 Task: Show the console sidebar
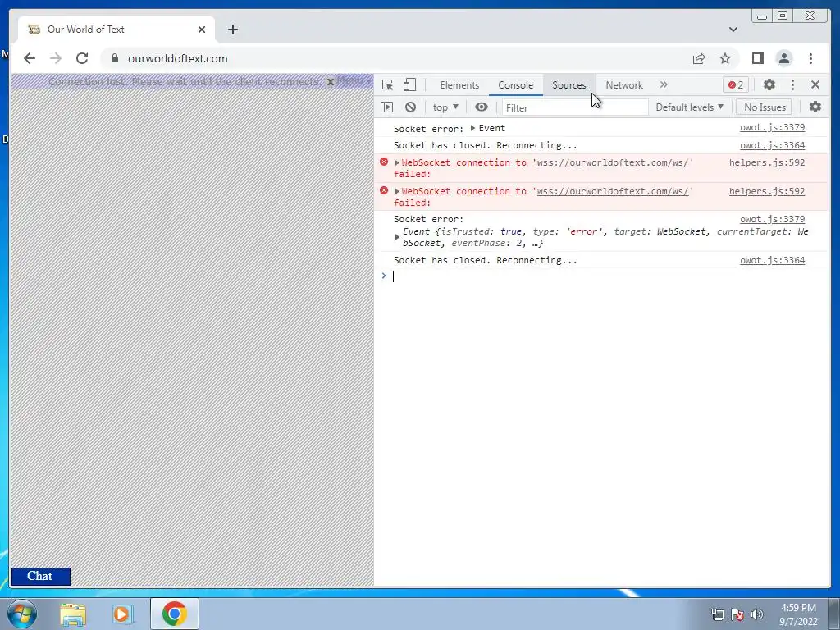coord(387,107)
